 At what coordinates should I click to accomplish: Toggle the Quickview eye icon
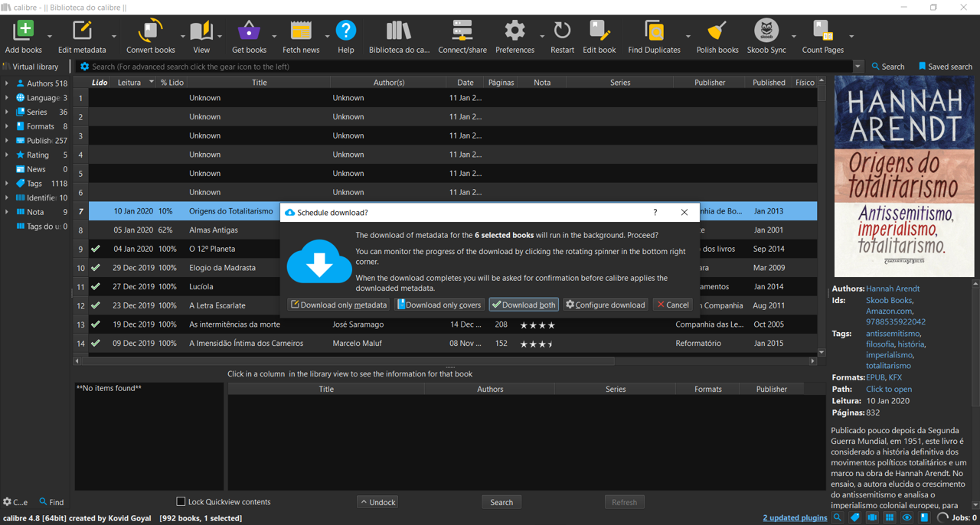coord(906,518)
